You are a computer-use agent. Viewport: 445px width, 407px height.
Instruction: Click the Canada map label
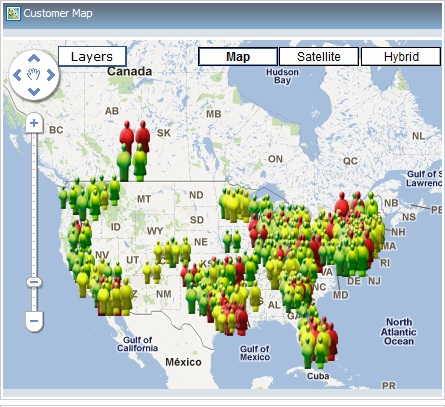[130, 71]
